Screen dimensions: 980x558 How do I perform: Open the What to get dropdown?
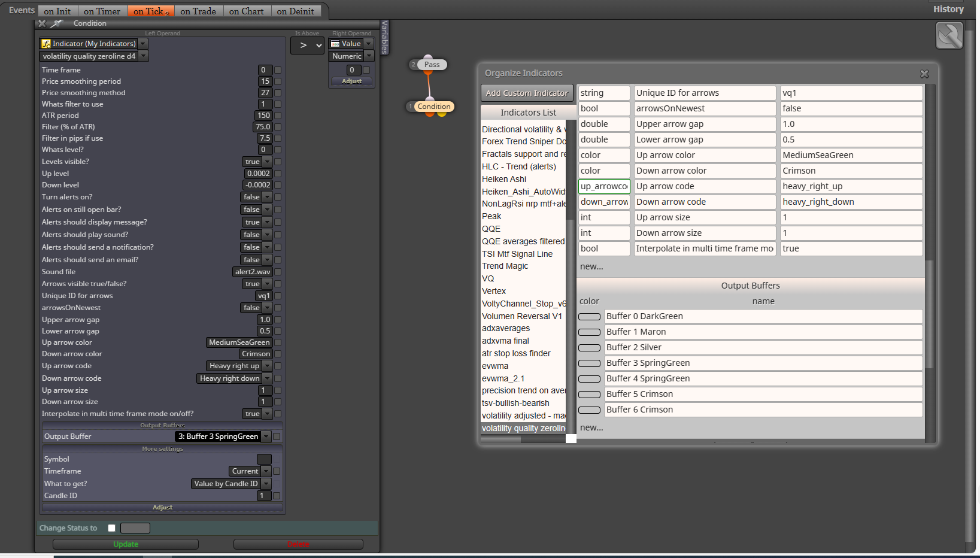coord(231,484)
